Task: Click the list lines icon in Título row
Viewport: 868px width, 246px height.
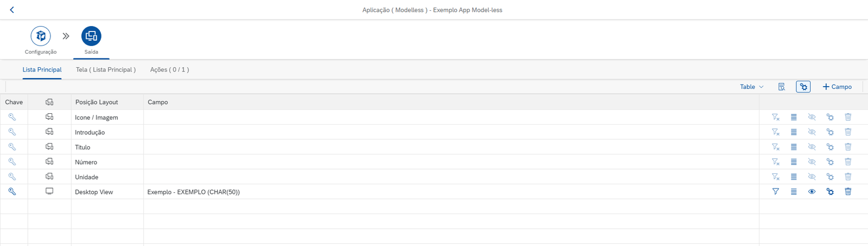Action: (794, 147)
